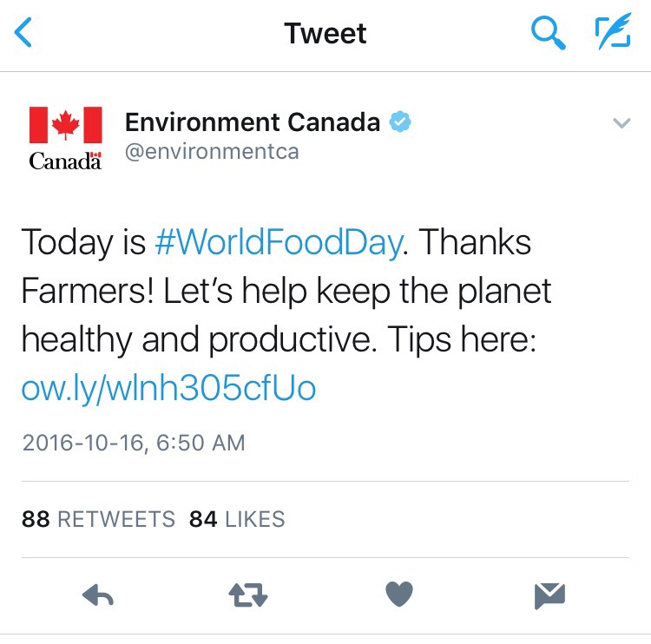This screenshot has width=651, height=644.
Task: View the 84 Likes list
Action: point(237,519)
